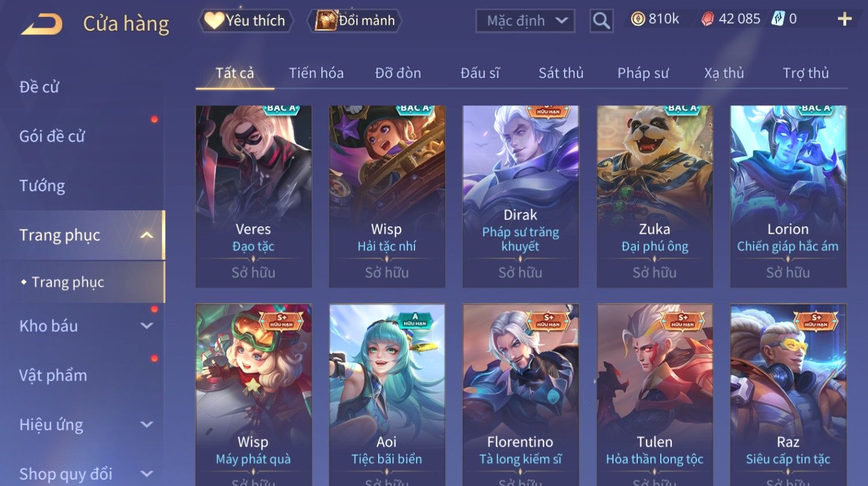This screenshot has width=868, height=486.
Task: Click the gold coin 810k icon
Action: (x=638, y=19)
